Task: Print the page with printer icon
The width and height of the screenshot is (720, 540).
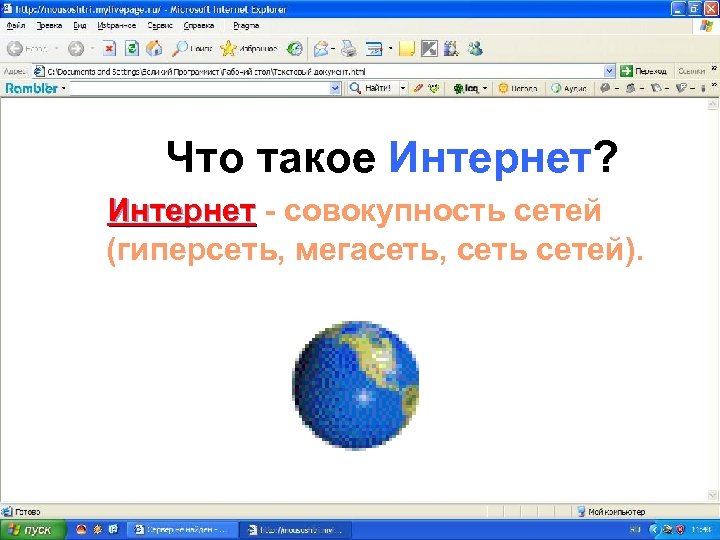Action: click(x=349, y=48)
